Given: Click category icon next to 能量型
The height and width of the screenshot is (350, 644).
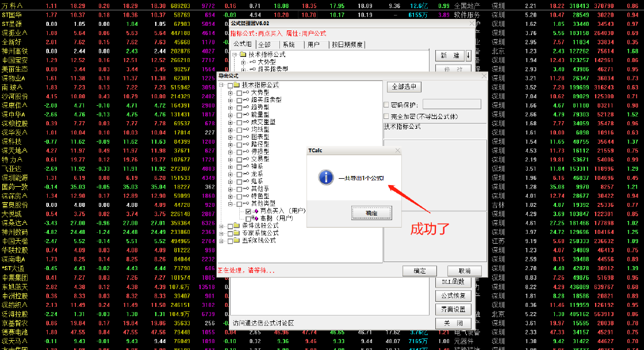Looking at the screenshot, I should tap(246, 114).
